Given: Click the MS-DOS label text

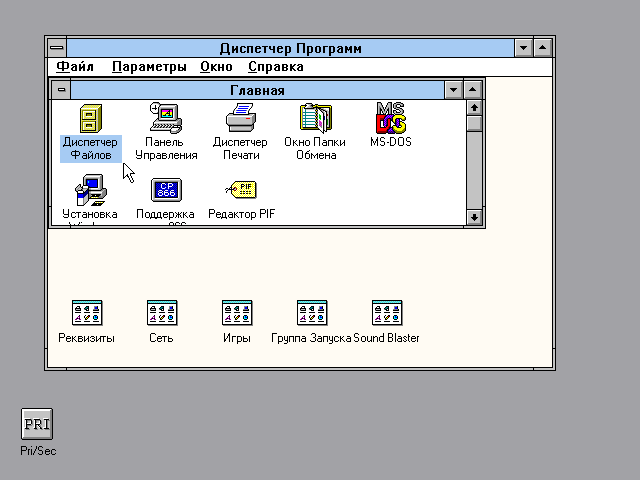Looking at the screenshot, I should pyautogui.click(x=391, y=142).
